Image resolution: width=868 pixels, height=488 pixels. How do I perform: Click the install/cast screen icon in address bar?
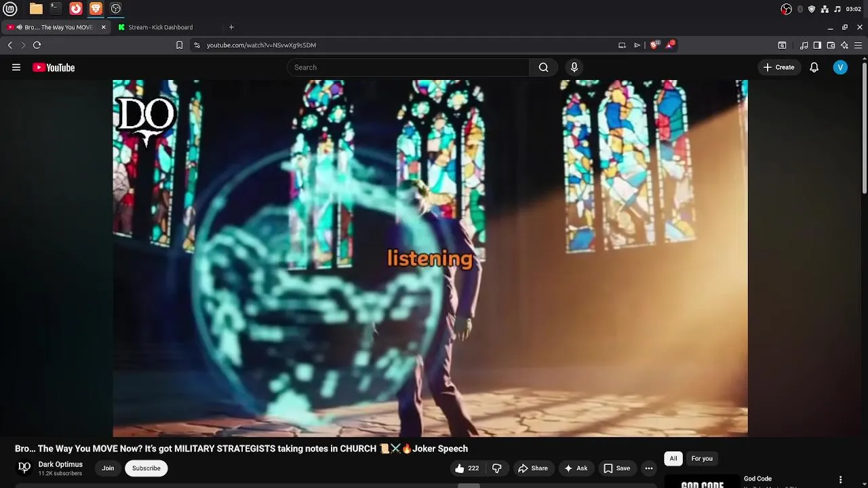[622, 45]
